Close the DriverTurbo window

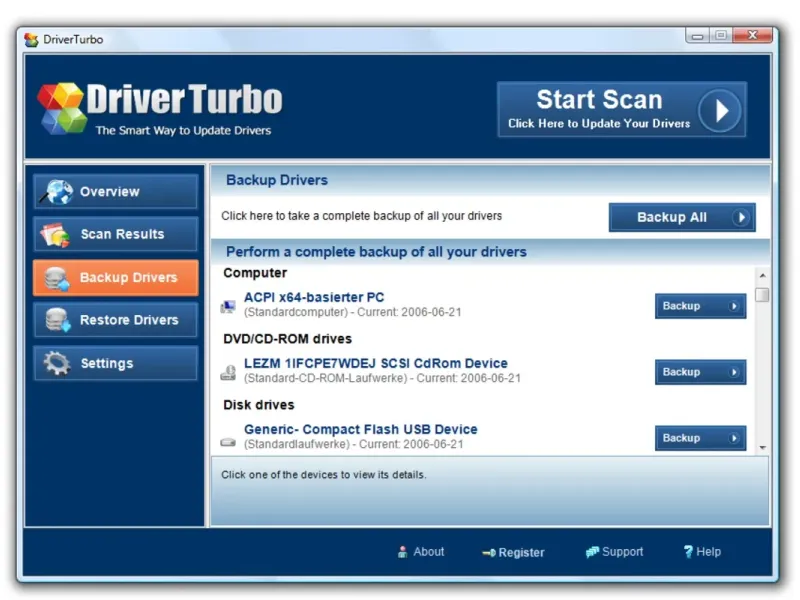tap(752, 35)
